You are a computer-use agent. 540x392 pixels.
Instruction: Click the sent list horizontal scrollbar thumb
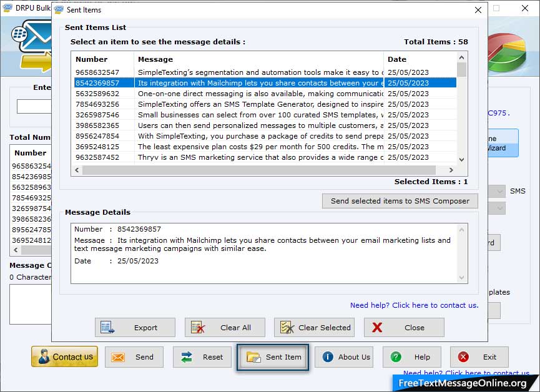pos(259,170)
